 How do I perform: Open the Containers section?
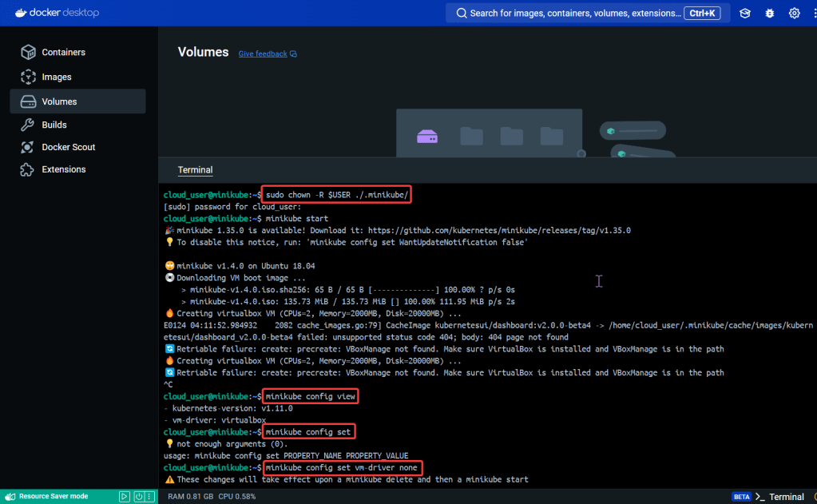pyautogui.click(x=63, y=52)
